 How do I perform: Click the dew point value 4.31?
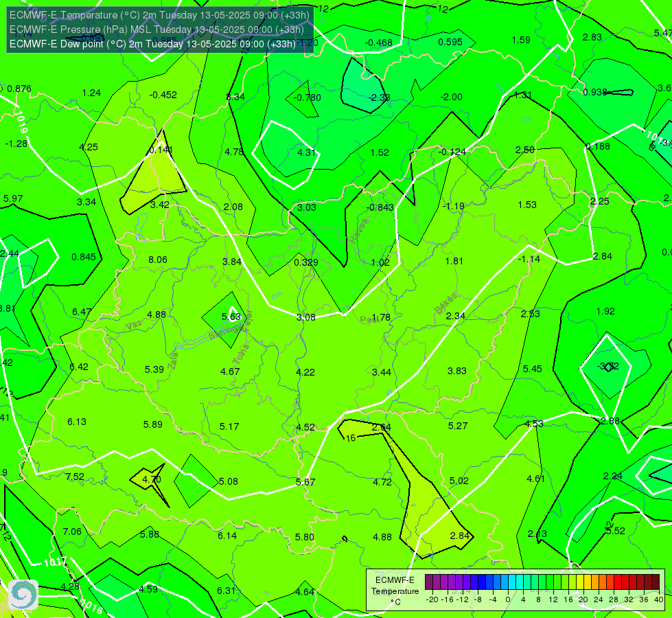coord(306,152)
